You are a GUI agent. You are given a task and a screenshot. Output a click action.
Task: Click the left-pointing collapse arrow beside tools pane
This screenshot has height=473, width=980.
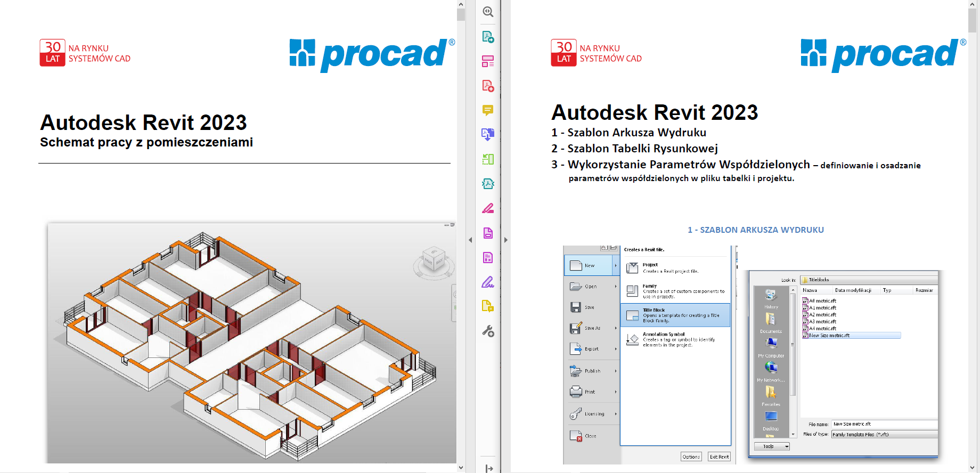(470, 240)
